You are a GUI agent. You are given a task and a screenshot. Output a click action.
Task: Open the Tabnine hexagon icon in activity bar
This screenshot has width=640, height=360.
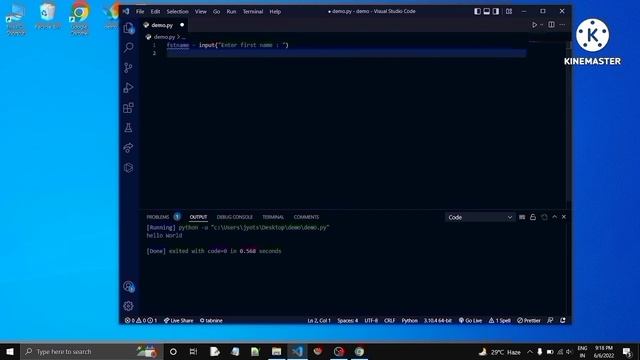pyautogui.click(x=129, y=168)
